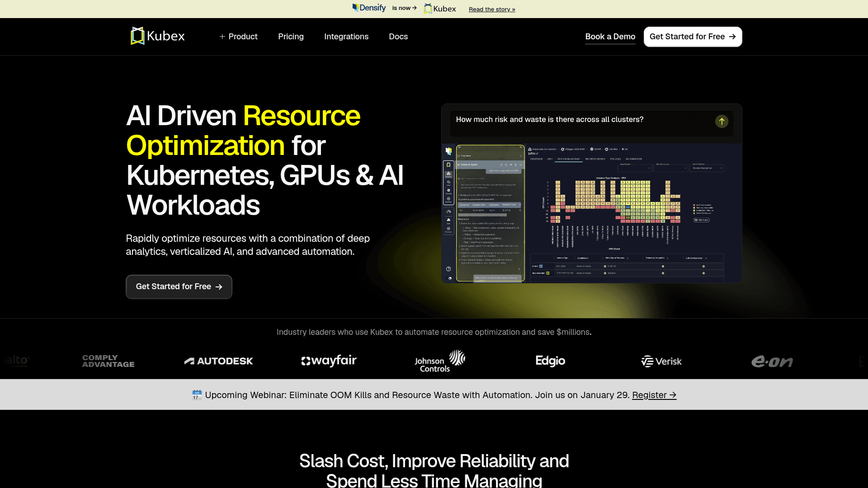Click the Register link in the webinar banner
This screenshot has height=488, width=868.
654,394
